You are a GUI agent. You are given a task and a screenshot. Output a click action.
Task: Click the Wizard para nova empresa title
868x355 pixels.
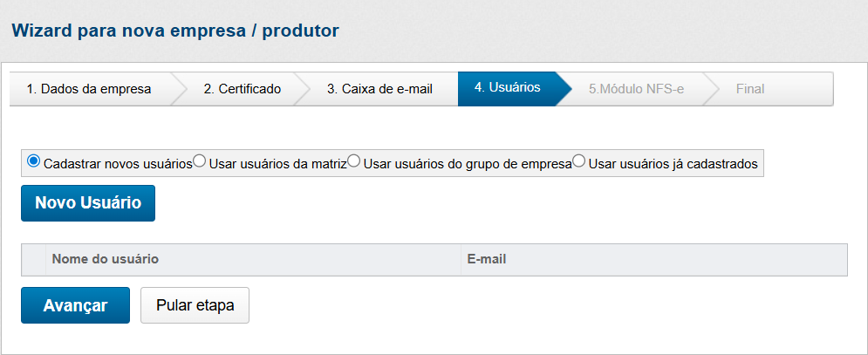[175, 31]
